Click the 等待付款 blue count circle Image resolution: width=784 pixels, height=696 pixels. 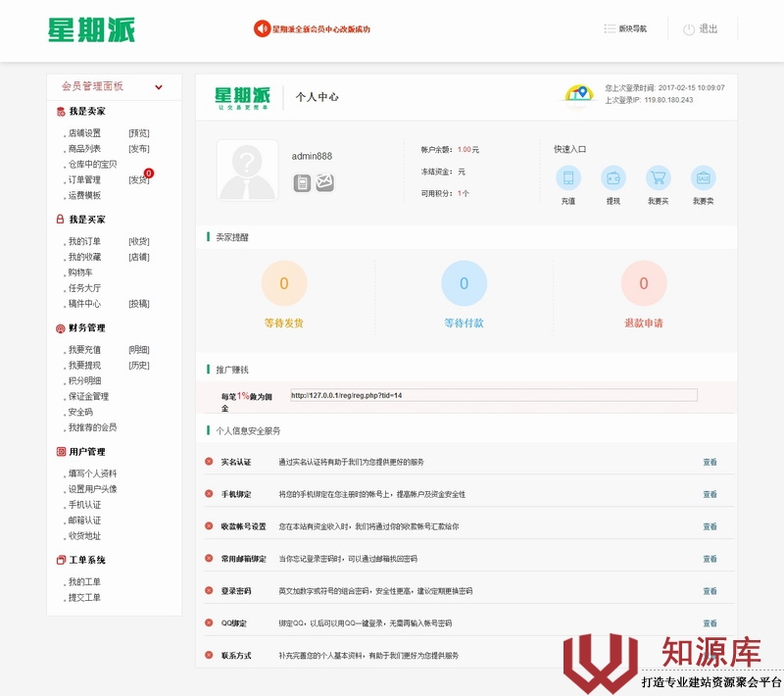pos(464,283)
